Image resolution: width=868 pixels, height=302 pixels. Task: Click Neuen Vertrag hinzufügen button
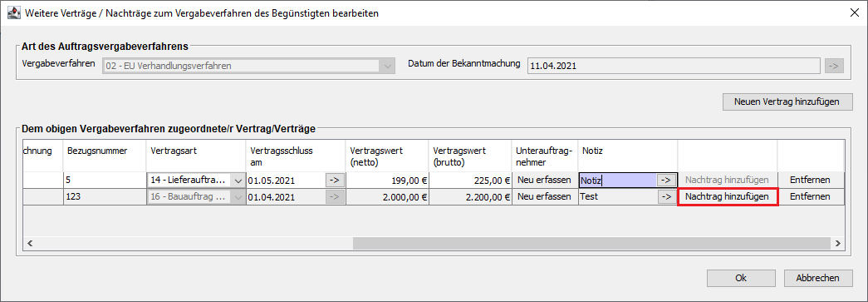tap(787, 101)
